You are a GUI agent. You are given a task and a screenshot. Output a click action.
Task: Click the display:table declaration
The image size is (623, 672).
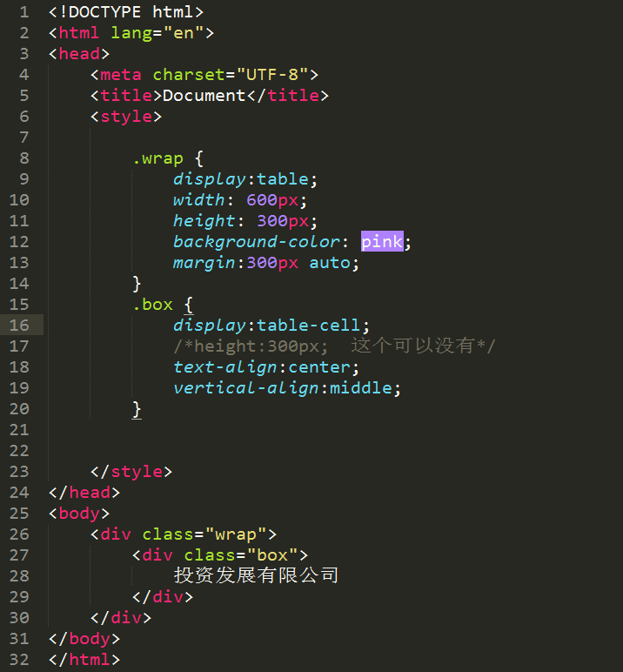[x=245, y=179]
